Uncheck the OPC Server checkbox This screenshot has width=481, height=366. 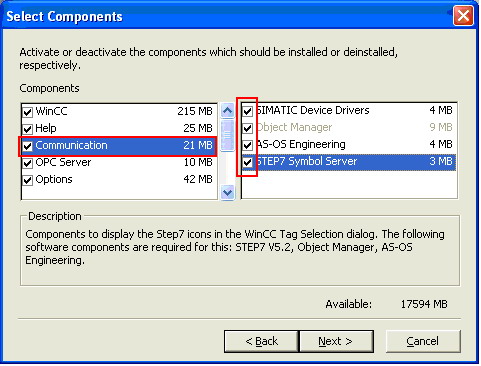(x=28, y=163)
